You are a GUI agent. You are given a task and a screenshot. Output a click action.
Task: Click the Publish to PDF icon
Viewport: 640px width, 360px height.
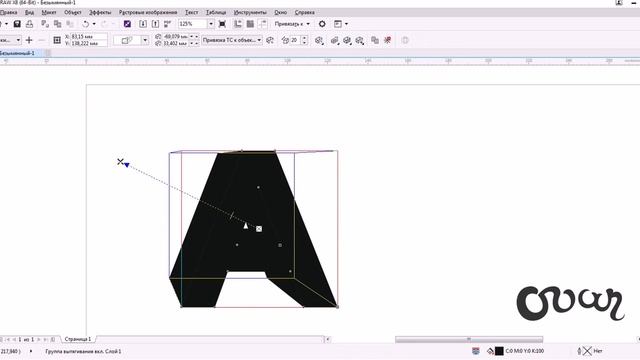coord(168,24)
